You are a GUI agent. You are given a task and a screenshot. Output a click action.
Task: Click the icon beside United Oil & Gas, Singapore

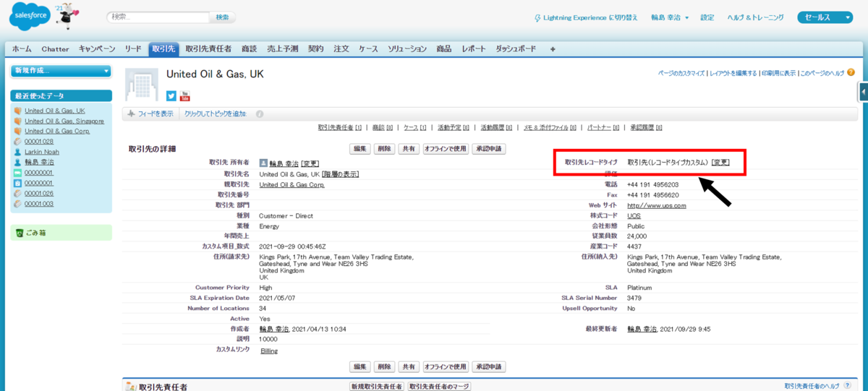tap(18, 121)
